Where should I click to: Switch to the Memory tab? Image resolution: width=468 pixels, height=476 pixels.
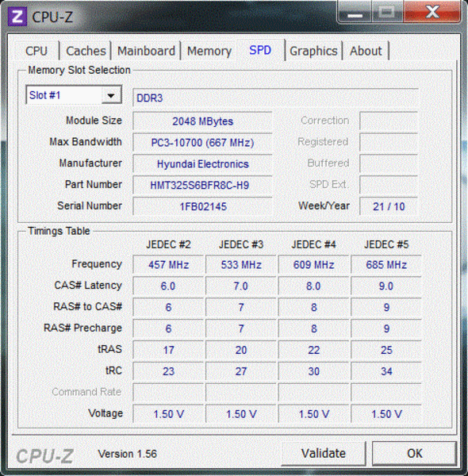209,51
